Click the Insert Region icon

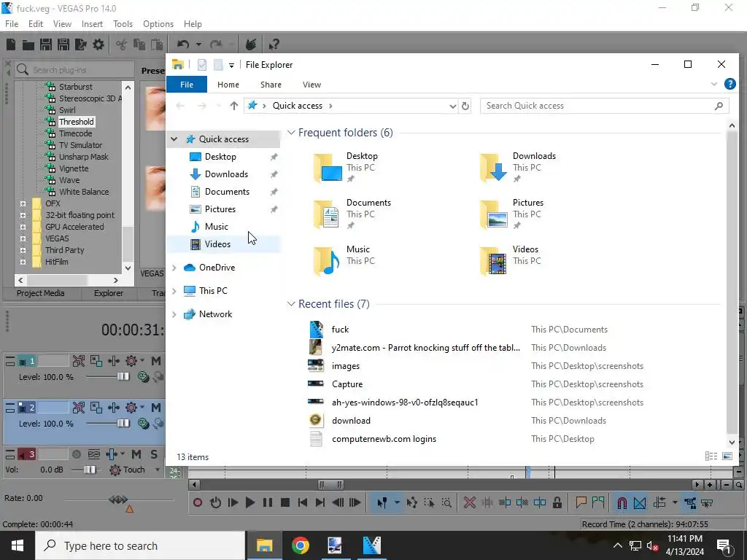pos(598,502)
